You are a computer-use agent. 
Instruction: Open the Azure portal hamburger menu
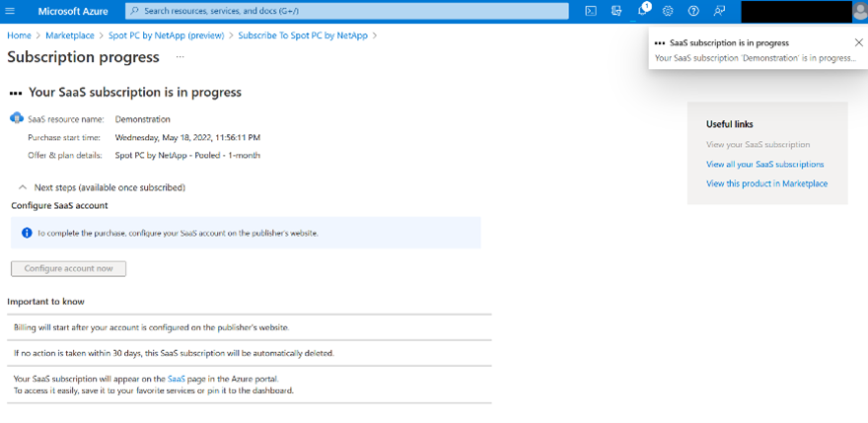tap(10, 11)
